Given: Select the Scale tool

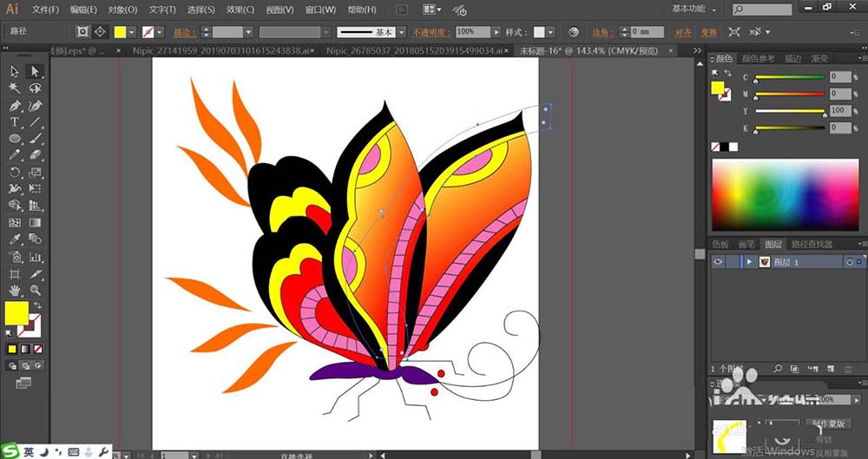Looking at the screenshot, I should [35, 172].
